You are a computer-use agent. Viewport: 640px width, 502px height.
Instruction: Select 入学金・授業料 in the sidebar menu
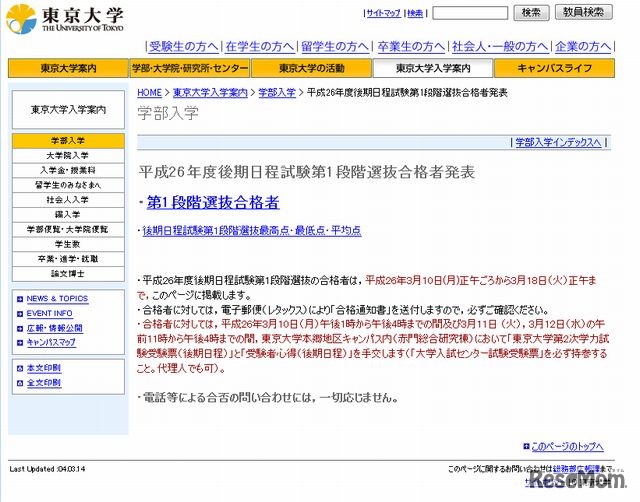(x=68, y=170)
